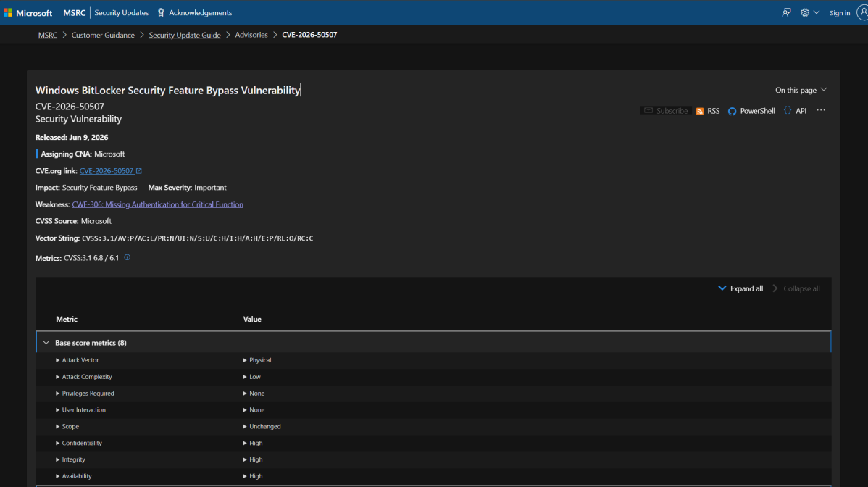The height and width of the screenshot is (487, 868).
Task: Click the API label
Action: [x=801, y=111]
